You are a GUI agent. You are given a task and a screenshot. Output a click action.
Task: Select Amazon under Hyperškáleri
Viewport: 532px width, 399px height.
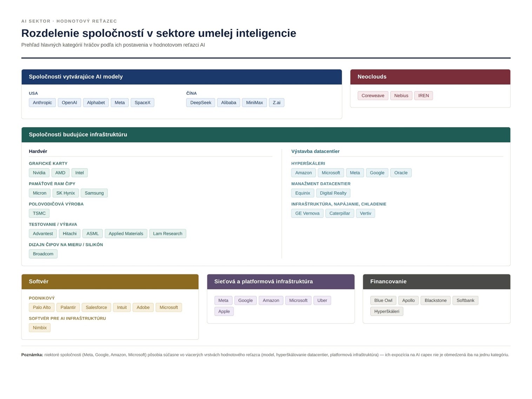click(304, 173)
